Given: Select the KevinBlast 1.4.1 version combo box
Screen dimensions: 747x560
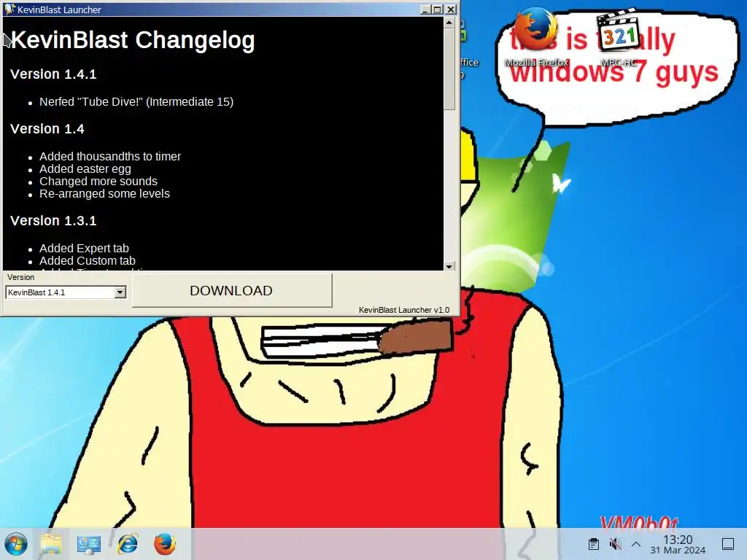Looking at the screenshot, I should coord(66,292).
